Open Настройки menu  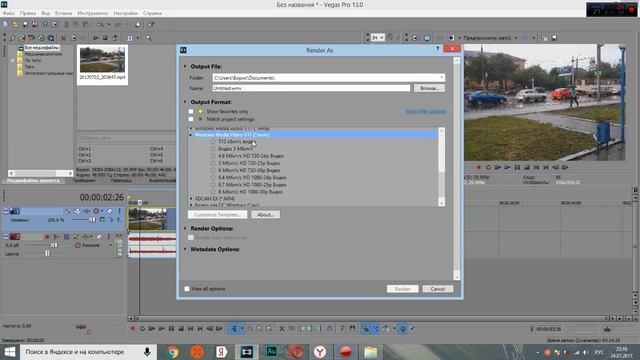point(125,13)
